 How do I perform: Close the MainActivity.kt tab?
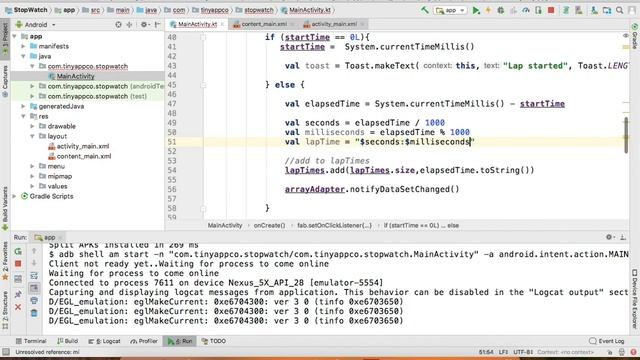point(222,24)
